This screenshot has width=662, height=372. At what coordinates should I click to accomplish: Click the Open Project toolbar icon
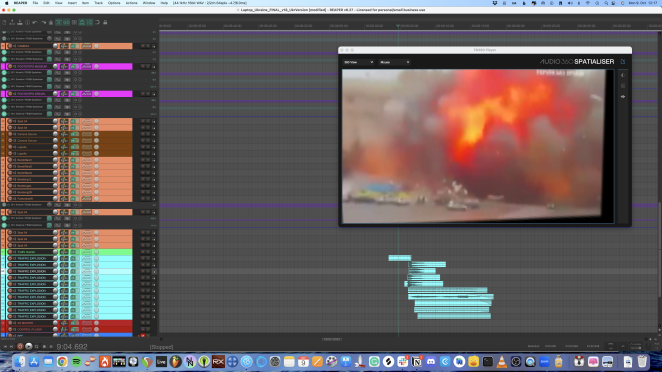point(12,22)
